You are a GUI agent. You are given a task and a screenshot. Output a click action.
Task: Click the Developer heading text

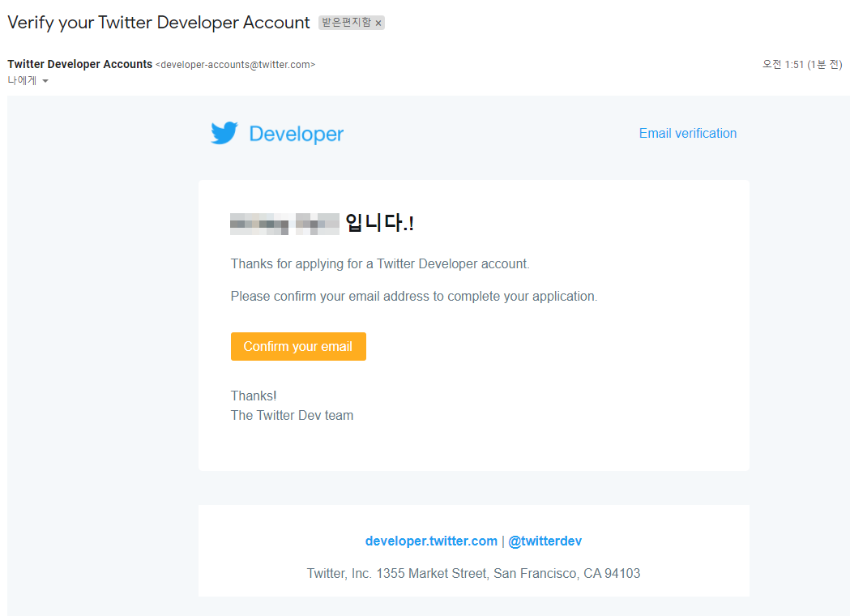(296, 134)
